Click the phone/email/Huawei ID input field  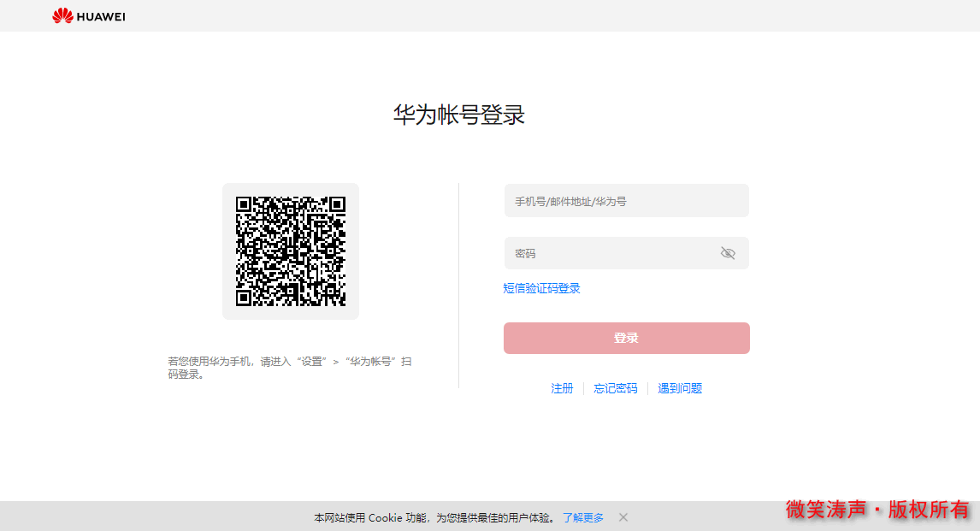pos(626,201)
